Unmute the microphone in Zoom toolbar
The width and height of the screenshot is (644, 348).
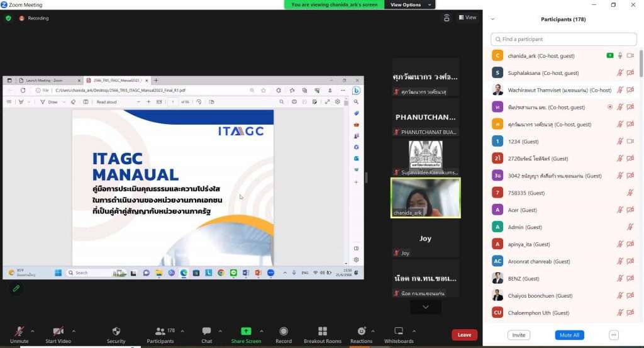coord(19,335)
